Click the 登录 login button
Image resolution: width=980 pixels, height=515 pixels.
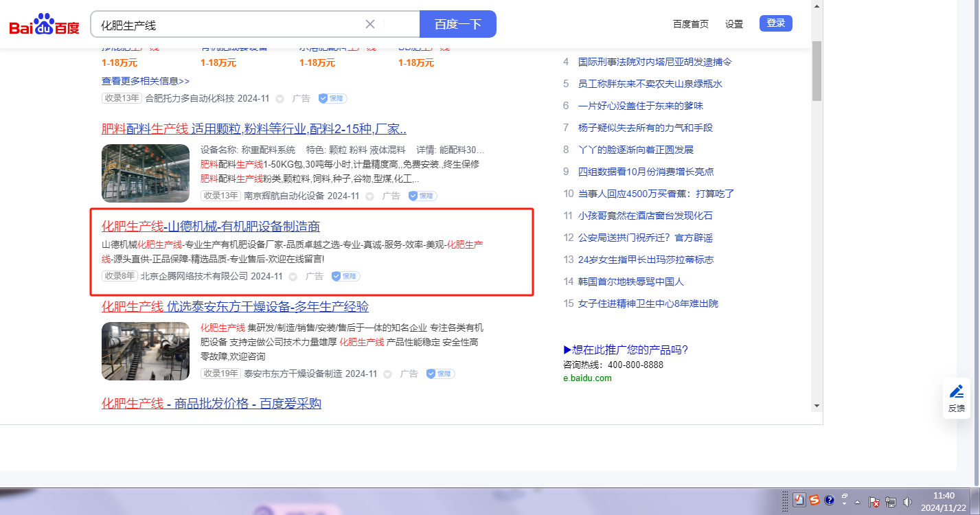point(775,23)
